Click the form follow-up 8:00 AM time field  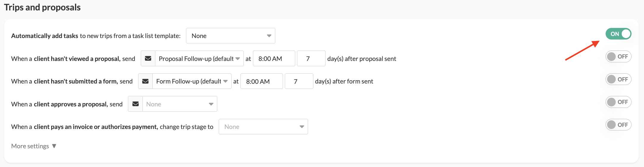click(x=261, y=81)
